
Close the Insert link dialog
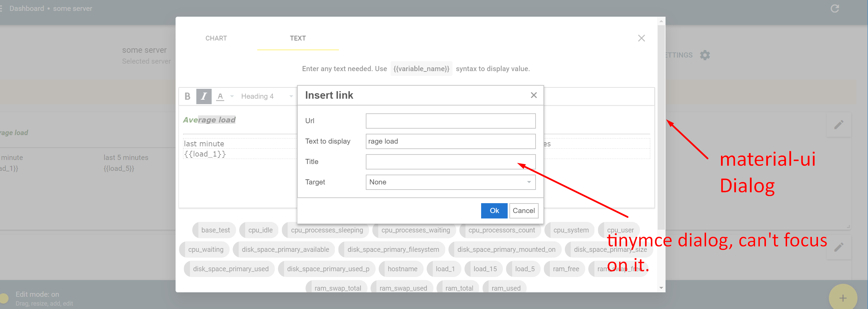pyautogui.click(x=533, y=95)
